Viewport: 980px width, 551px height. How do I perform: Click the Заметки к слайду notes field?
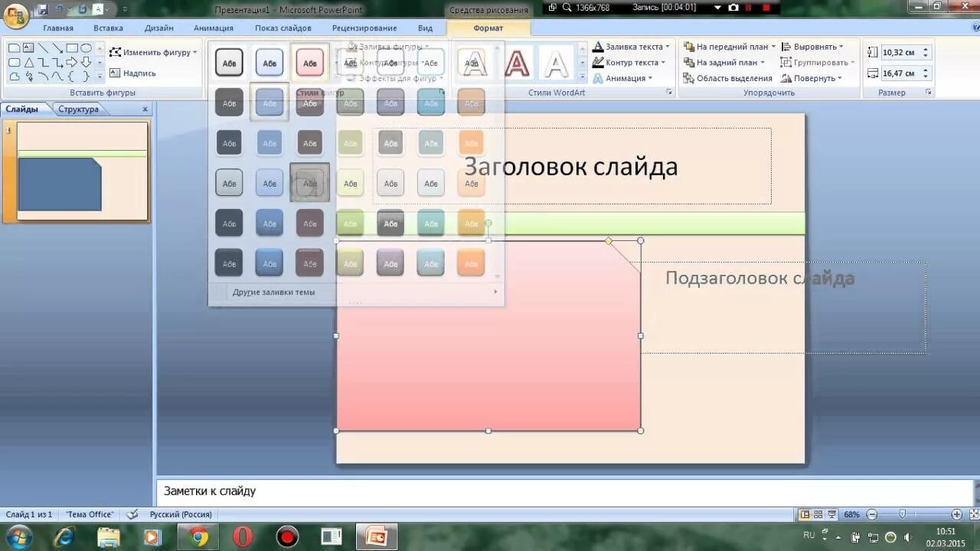(x=564, y=491)
